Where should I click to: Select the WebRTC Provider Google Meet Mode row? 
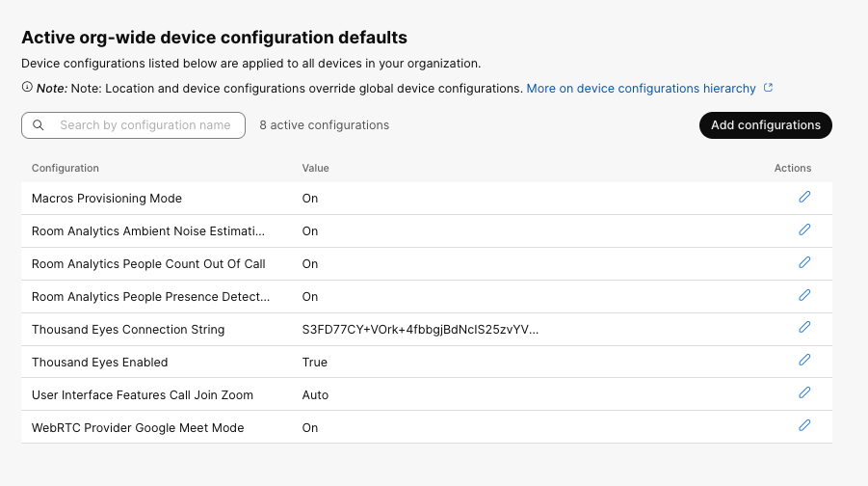pos(138,428)
